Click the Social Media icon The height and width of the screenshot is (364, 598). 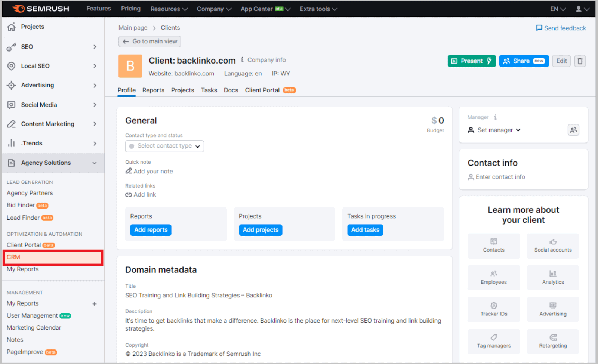pyautogui.click(x=12, y=105)
